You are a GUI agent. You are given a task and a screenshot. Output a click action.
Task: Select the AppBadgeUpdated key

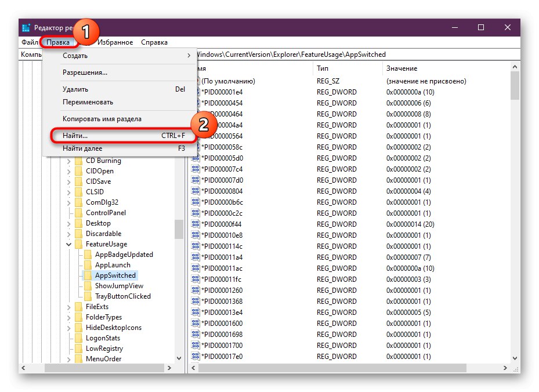(x=124, y=255)
